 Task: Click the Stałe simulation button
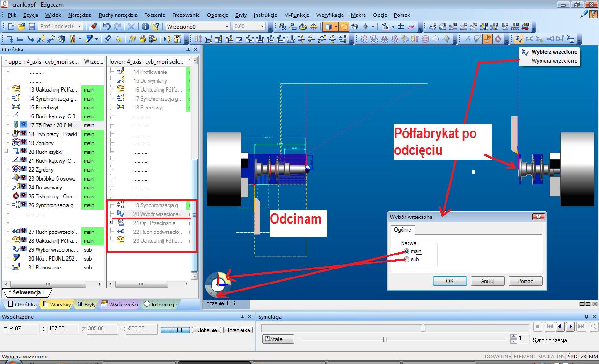pyautogui.click(x=278, y=339)
